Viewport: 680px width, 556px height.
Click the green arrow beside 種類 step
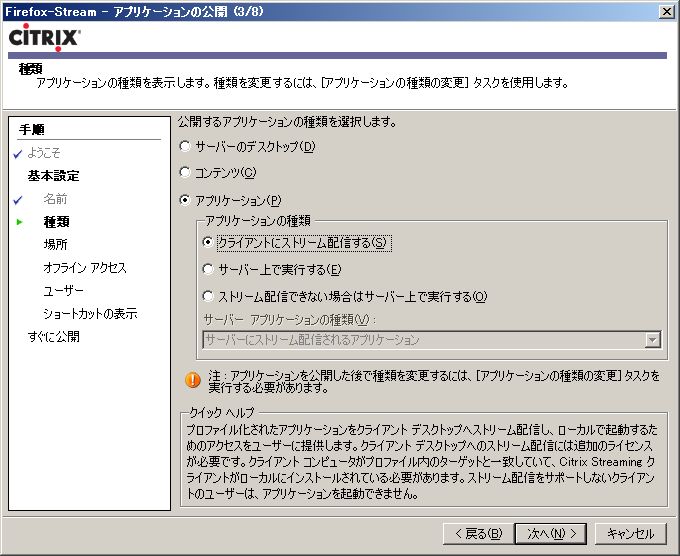[19, 222]
